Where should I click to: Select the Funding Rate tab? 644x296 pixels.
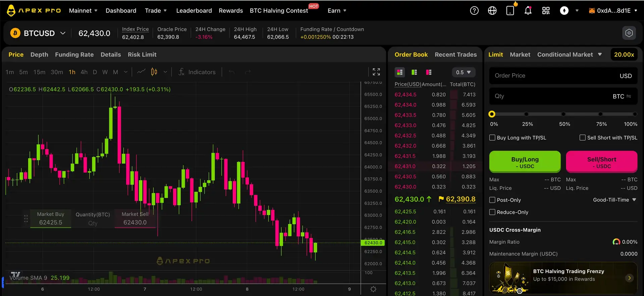click(x=74, y=54)
